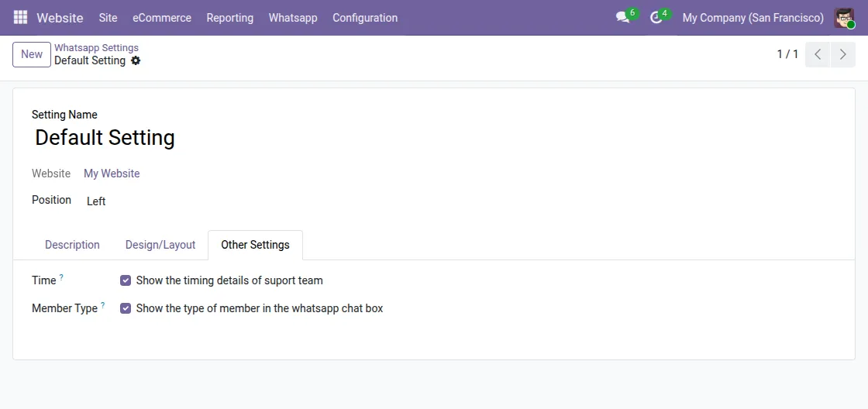Toggle show member type checkbox
This screenshot has height=409, width=868.
click(x=126, y=308)
